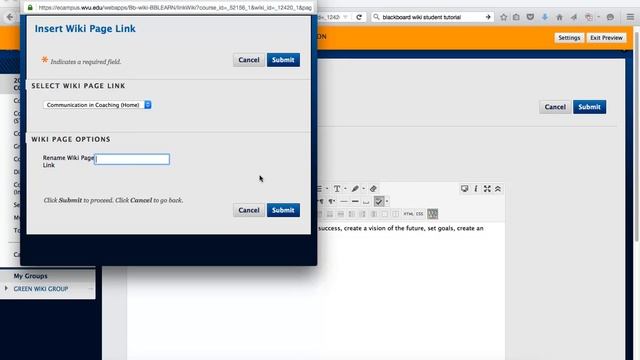
Task: Open editor help info icon
Action: pyautogui.click(x=476, y=189)
